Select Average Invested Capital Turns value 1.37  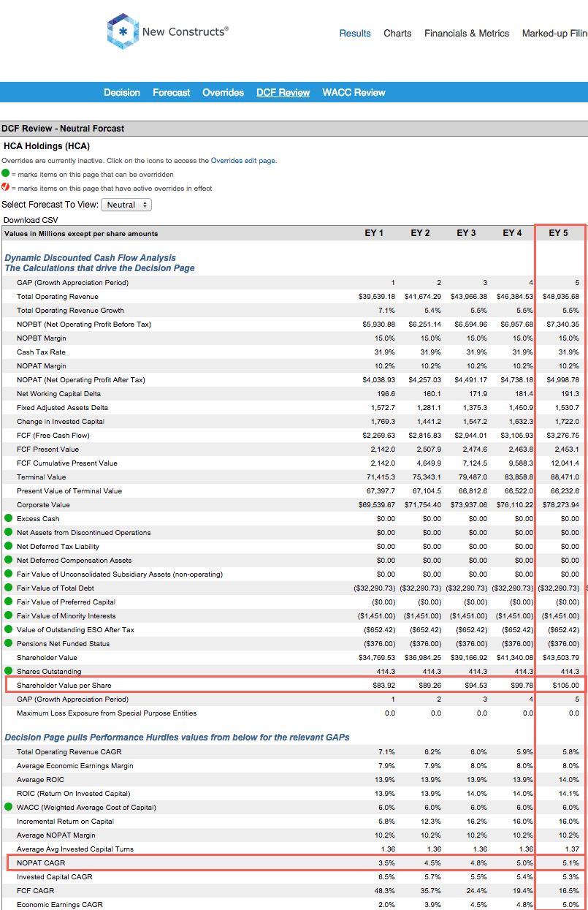click(572, 849)
